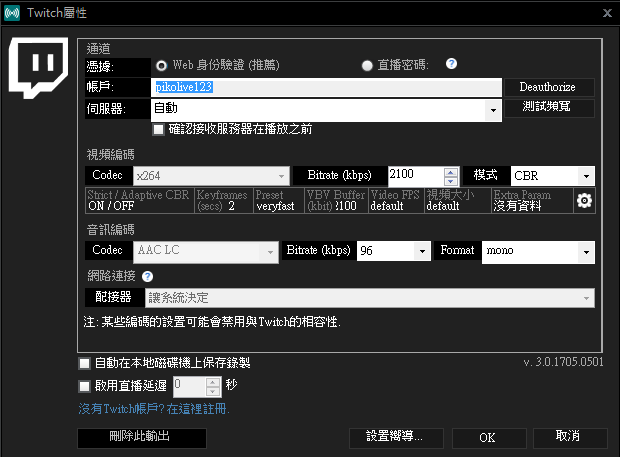Open 配接器 讓系統決定 dropdown
Viewport: 620px width, 457px height.
(370, 298)
